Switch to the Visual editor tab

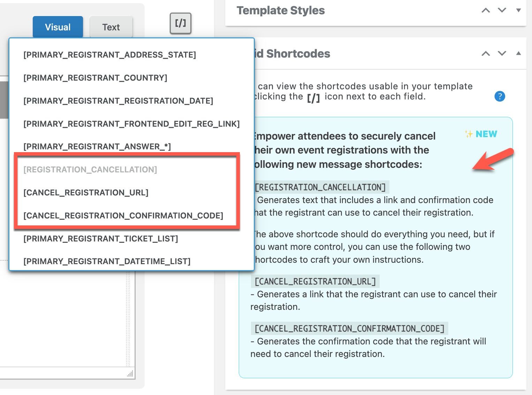tap(58, 27)
